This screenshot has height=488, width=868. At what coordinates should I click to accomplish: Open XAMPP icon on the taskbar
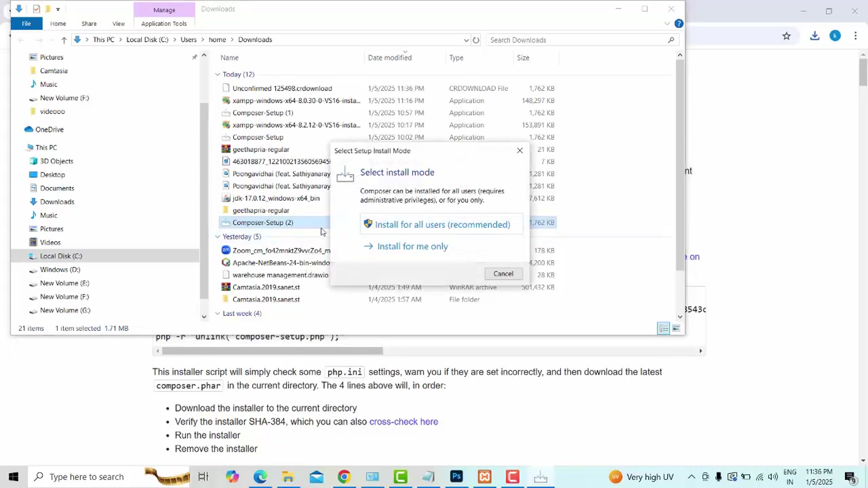(485, 477)
